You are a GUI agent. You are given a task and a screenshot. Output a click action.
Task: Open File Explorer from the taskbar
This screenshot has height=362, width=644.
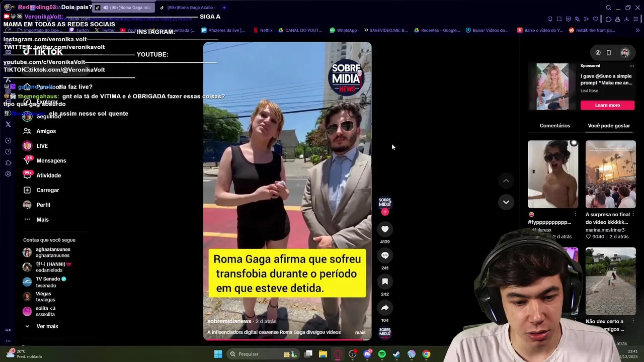(x=323, y=354)
